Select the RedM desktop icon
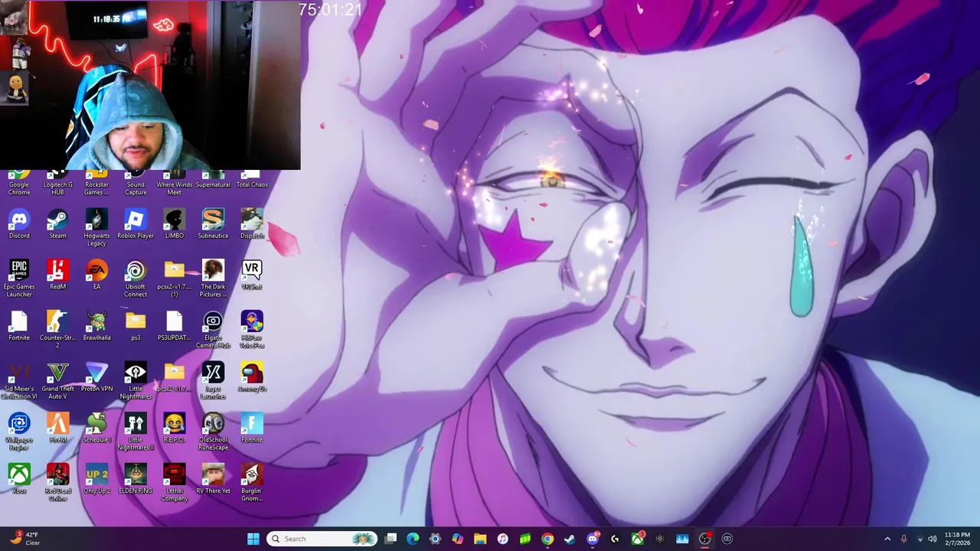 tap(57, 275)
